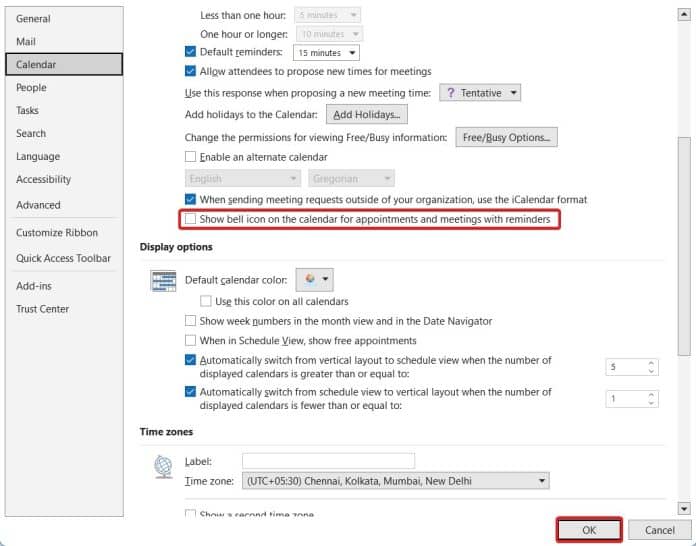The width and height of the screenshot is (696, 546).
Task: Click the up arrow on the 5 calendars spinner
Action: coord(652,362)
